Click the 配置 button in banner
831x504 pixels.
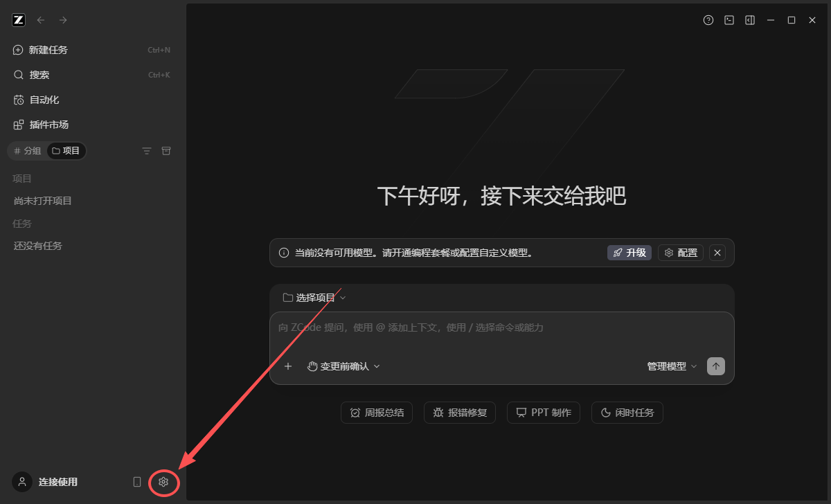click(x=681, y=253)
